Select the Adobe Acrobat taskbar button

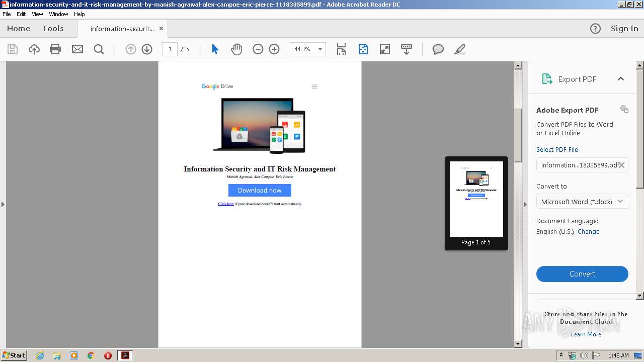pos(125,355)
